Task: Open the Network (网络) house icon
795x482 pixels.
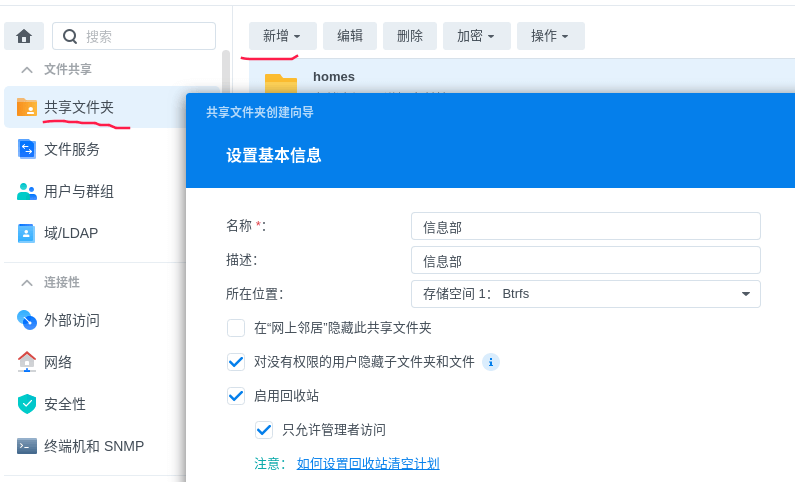Action: (27, 362)
